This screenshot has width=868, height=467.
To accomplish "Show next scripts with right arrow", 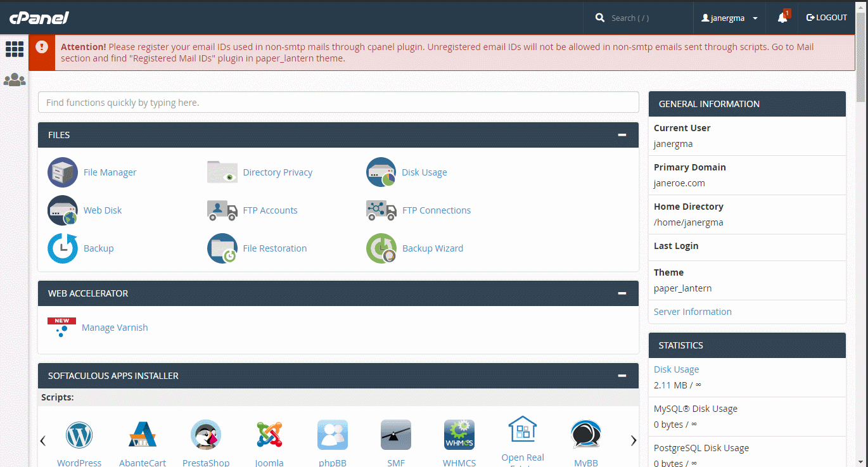I will (x=634, y=440).
